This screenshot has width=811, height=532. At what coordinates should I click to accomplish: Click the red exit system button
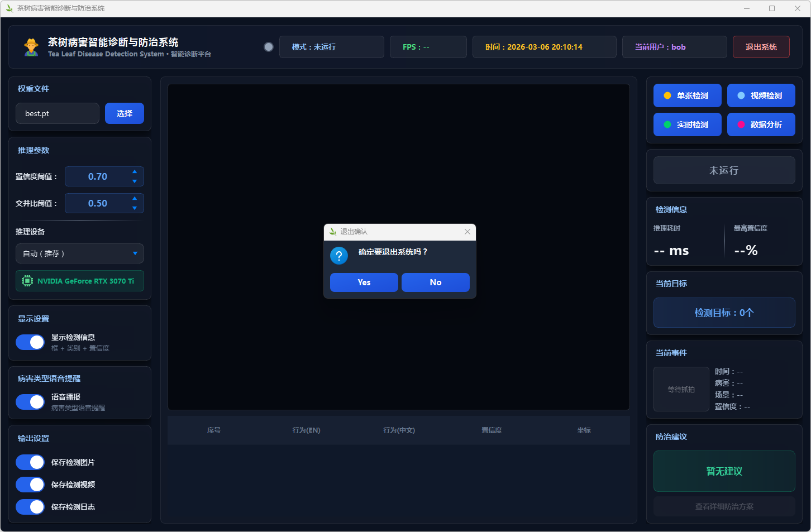761,47
